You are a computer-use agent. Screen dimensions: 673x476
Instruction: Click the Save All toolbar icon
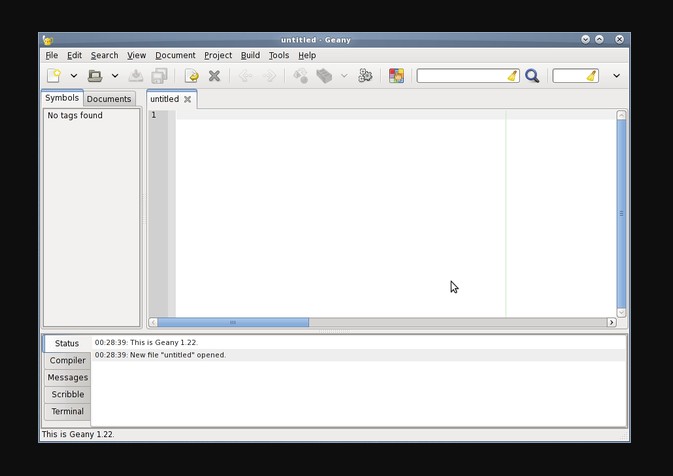click(159, 76)
